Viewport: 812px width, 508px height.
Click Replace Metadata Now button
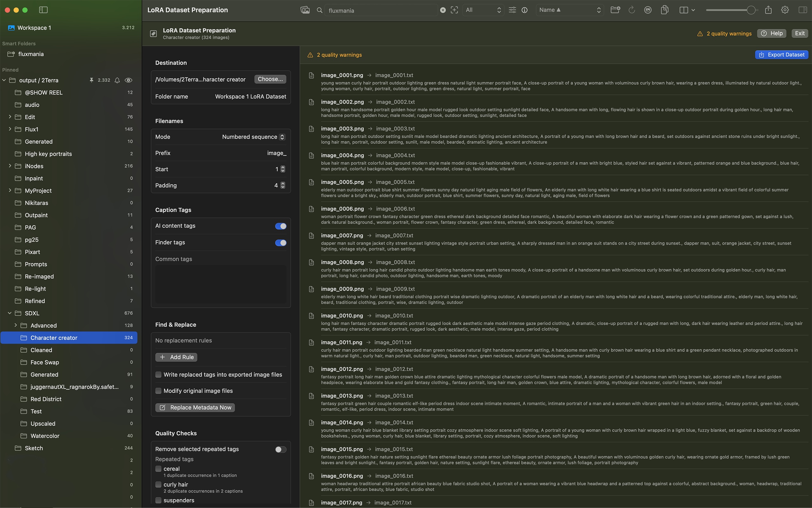pos(195,408)
